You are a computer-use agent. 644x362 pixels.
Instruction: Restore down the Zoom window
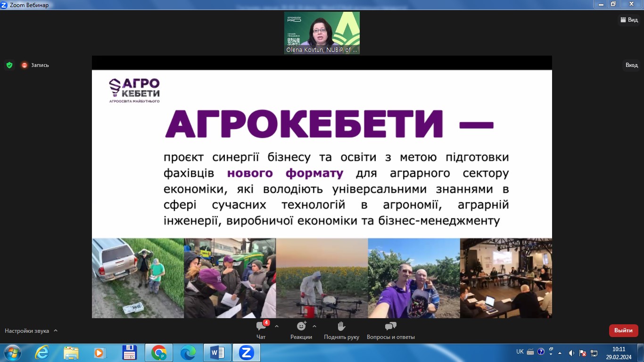tap(613, 4)
